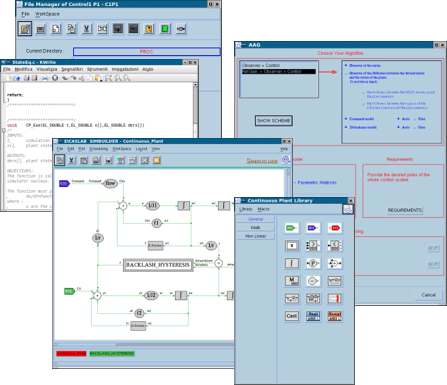Click the BACKLASH_HYSTERESIS block on the canvas

(158, 265)
